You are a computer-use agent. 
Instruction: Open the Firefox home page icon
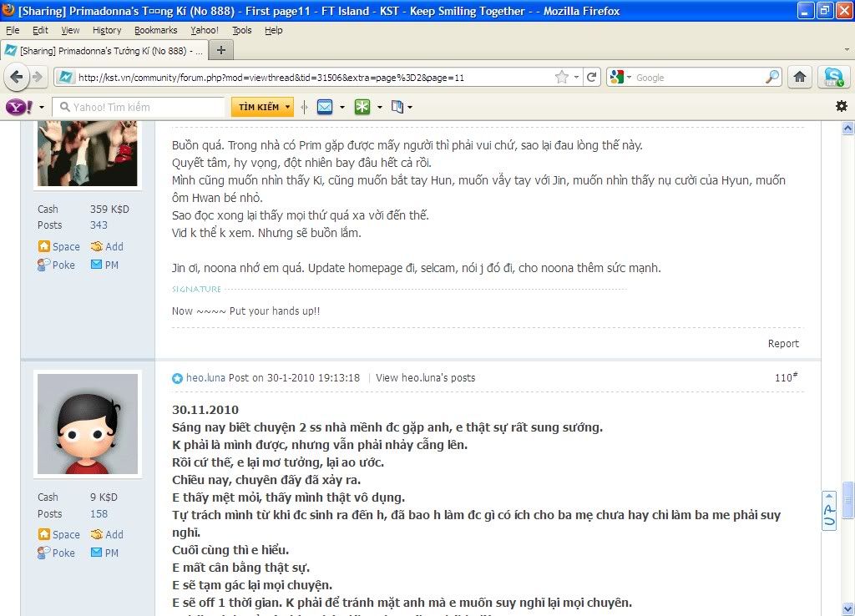coord(799,78)
